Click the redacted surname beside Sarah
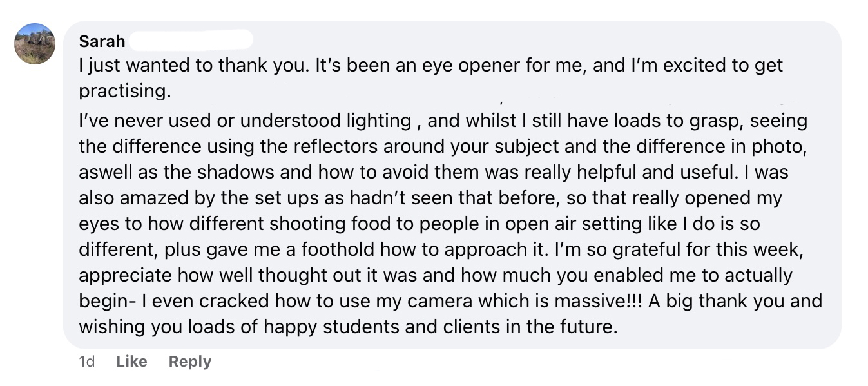868x386 pixels. pos(190,41)
